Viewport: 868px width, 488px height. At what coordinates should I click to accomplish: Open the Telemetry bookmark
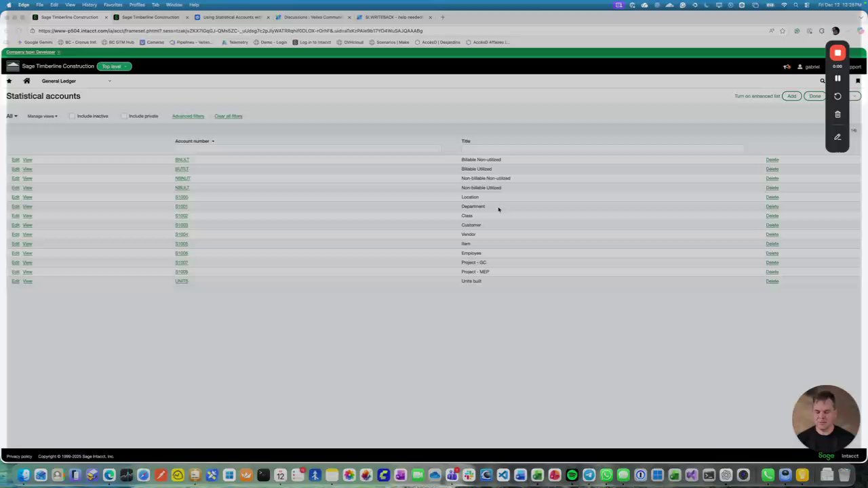tap(235, 42)
